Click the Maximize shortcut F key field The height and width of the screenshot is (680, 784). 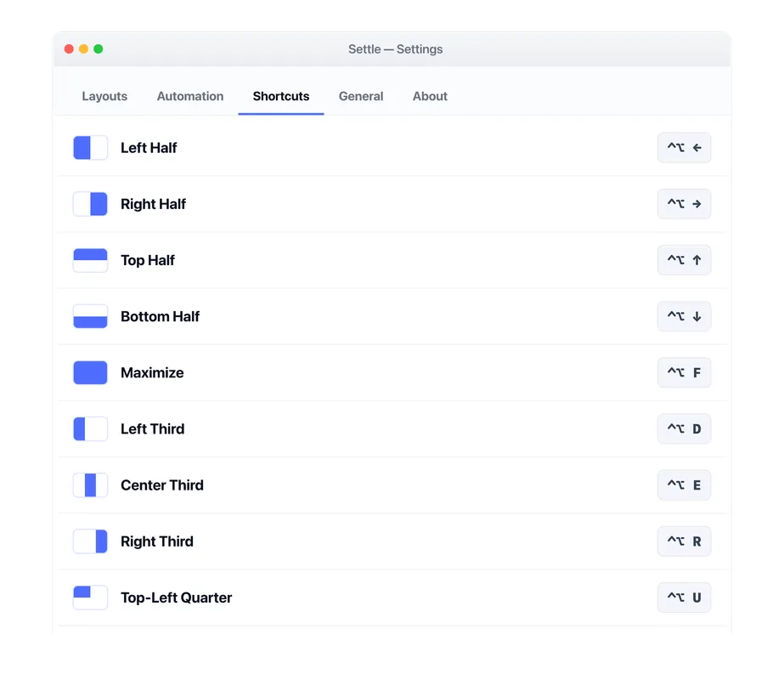[684, 373]
